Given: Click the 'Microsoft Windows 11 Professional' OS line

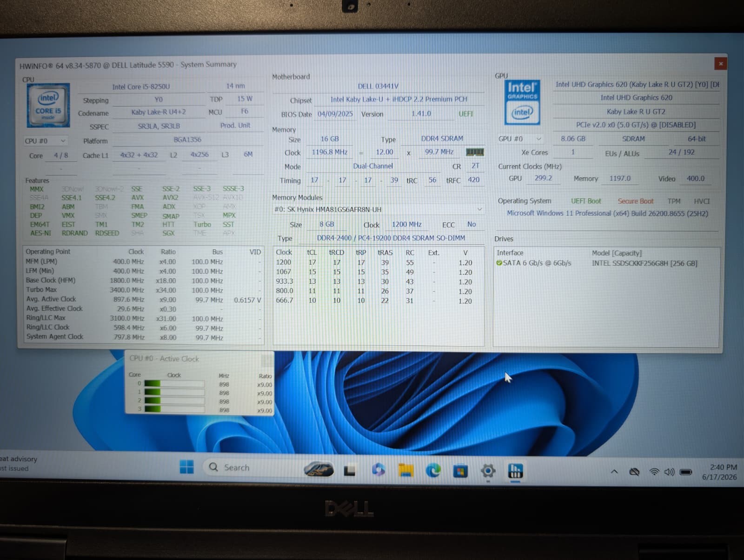Looking at the screenshot, I should click(608, 213).
